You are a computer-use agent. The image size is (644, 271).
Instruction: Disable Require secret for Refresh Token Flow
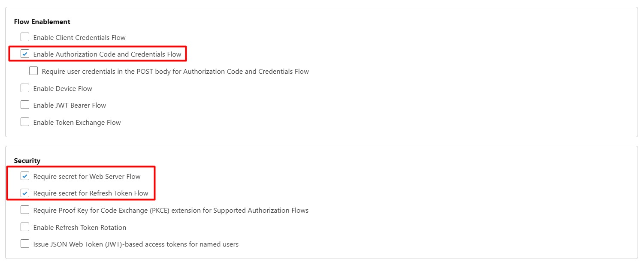pyautogui.click(x=25, y=193)
